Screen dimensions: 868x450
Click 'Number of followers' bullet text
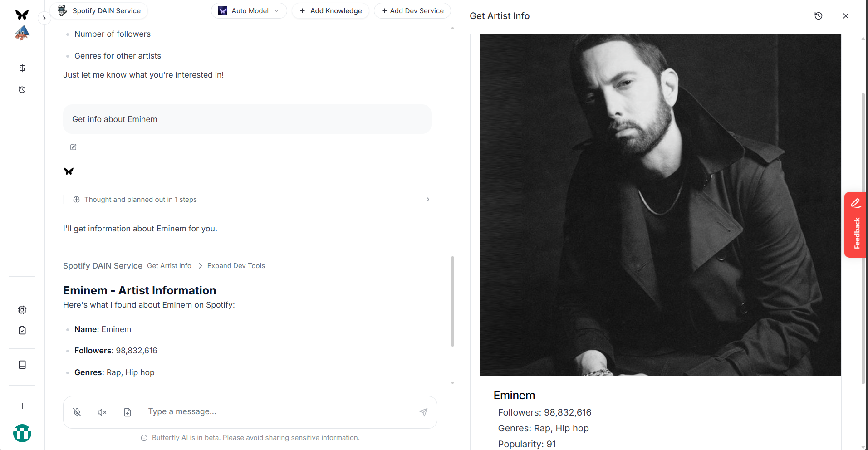[113, 34]
